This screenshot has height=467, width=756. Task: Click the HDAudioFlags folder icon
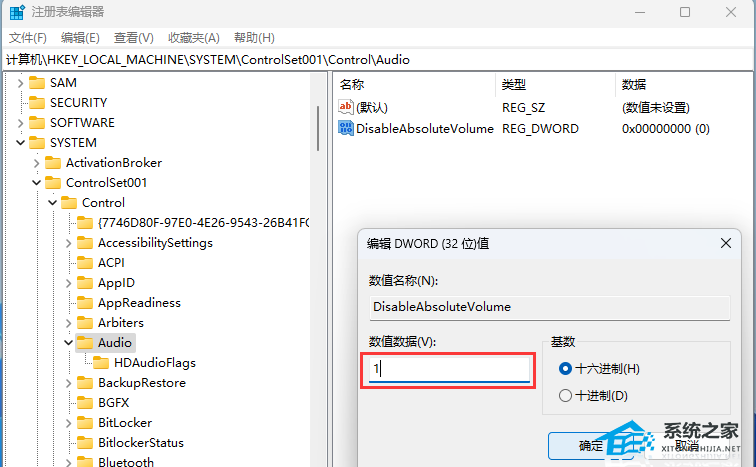(x=101, y=363)
